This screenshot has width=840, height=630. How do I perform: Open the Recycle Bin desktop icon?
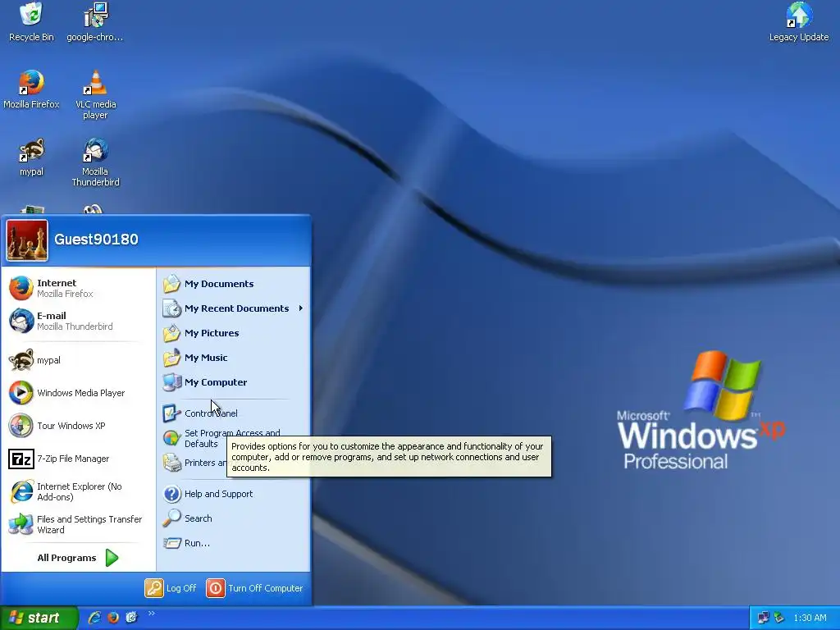tap(31, 21)
